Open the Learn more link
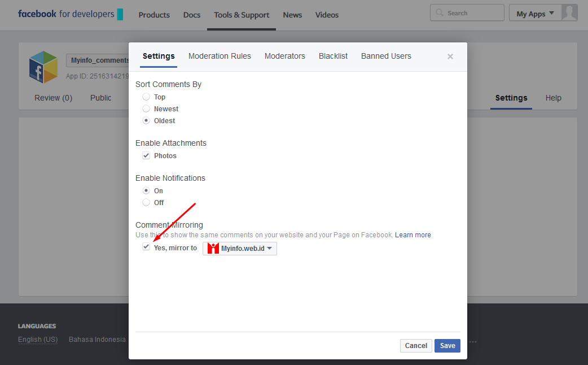 (413, 235)
